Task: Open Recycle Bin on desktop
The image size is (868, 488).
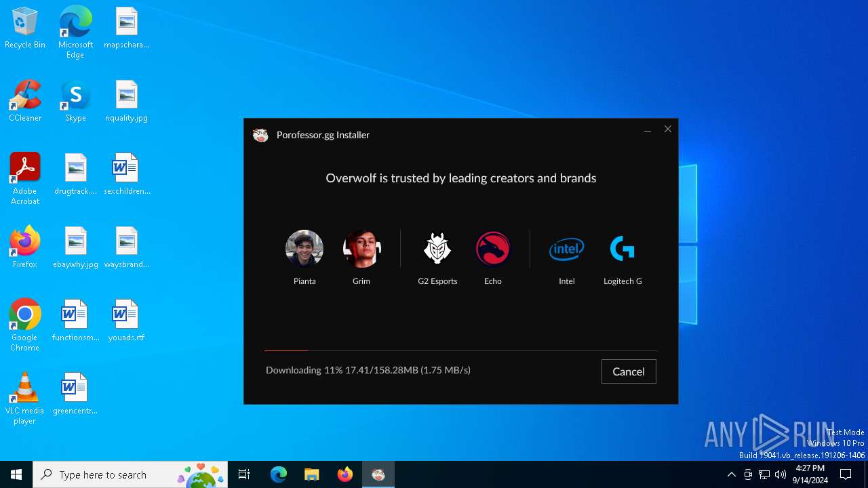Action: [x=25, y=28]
